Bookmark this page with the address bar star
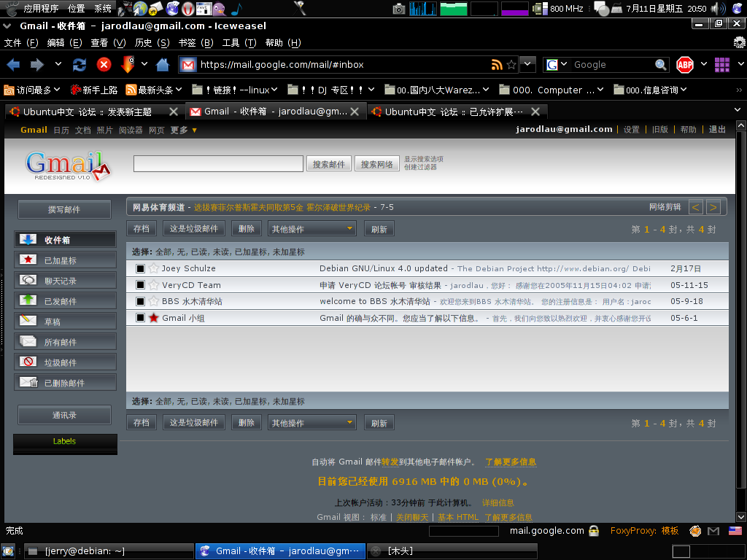Viewport: 747px width, 560px height. [x=511, y=64]
